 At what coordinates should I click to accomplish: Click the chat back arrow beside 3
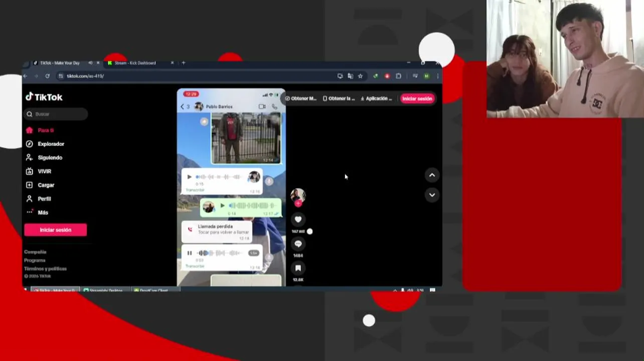click(182, 107)
